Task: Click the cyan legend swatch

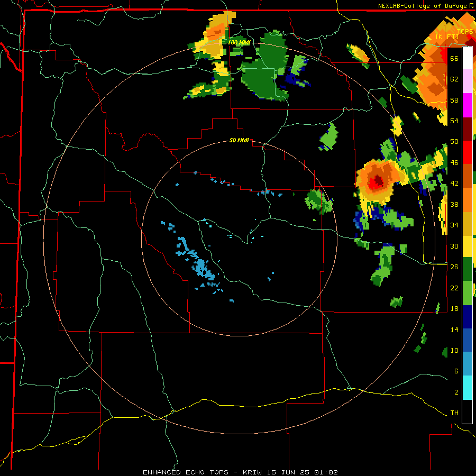Action: [x=467, y=387]
